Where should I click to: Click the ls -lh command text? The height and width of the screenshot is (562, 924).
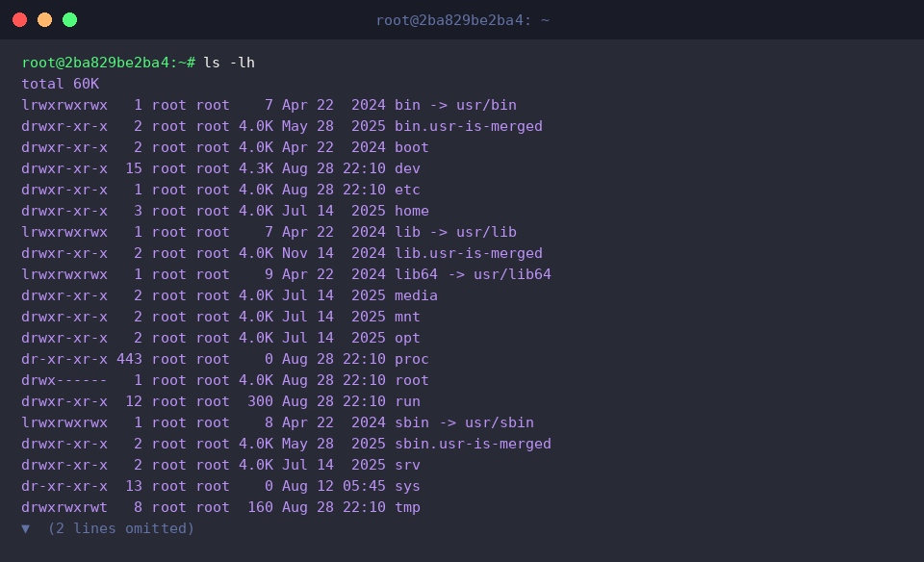point(229,63)
